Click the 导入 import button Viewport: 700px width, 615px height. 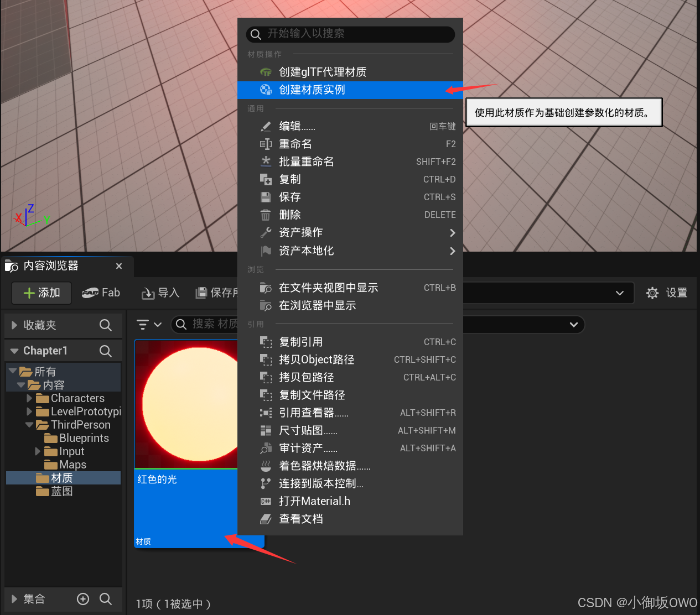tap(160, 293)
